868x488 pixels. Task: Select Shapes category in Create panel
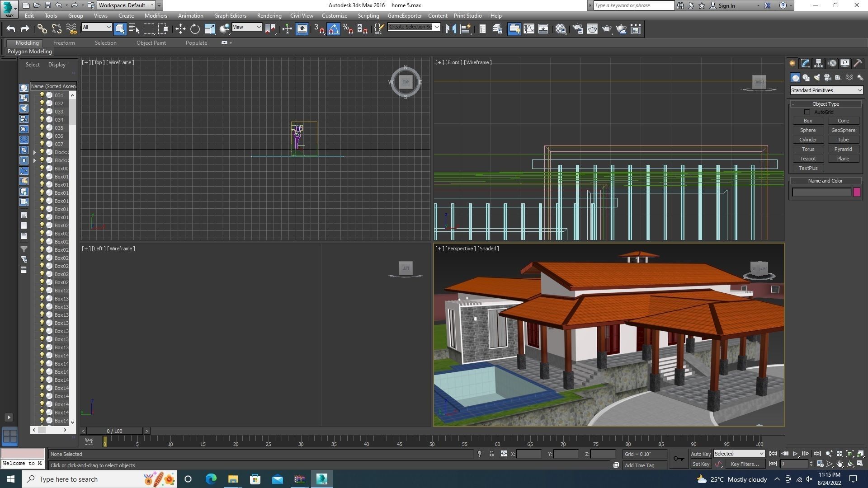[x=806, y=78]
